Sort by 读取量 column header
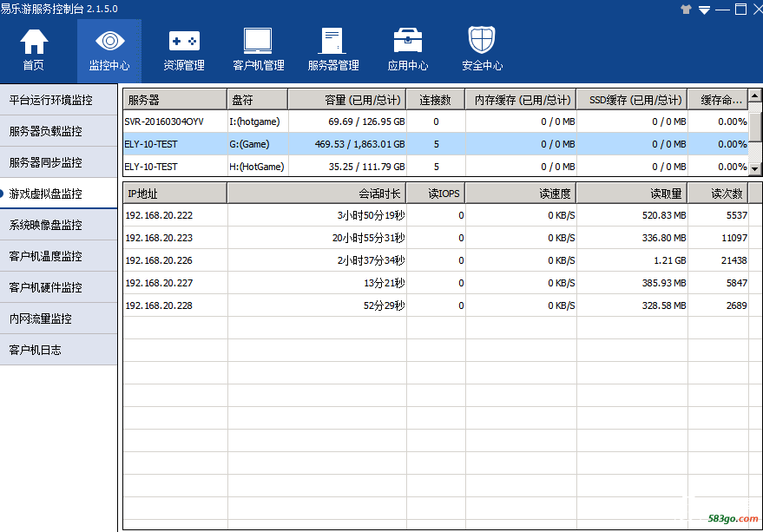The image size is (763, 532). (632, 194)
